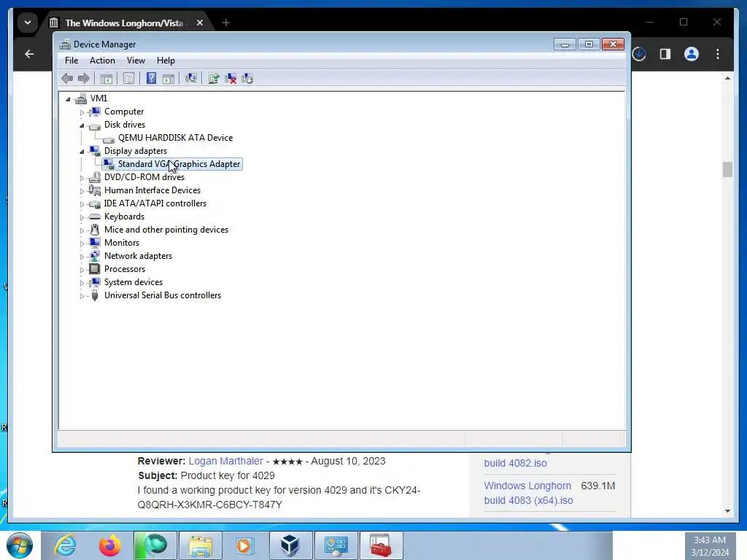
Task: Click the browser downloads icon
Action: click(639, 54)
